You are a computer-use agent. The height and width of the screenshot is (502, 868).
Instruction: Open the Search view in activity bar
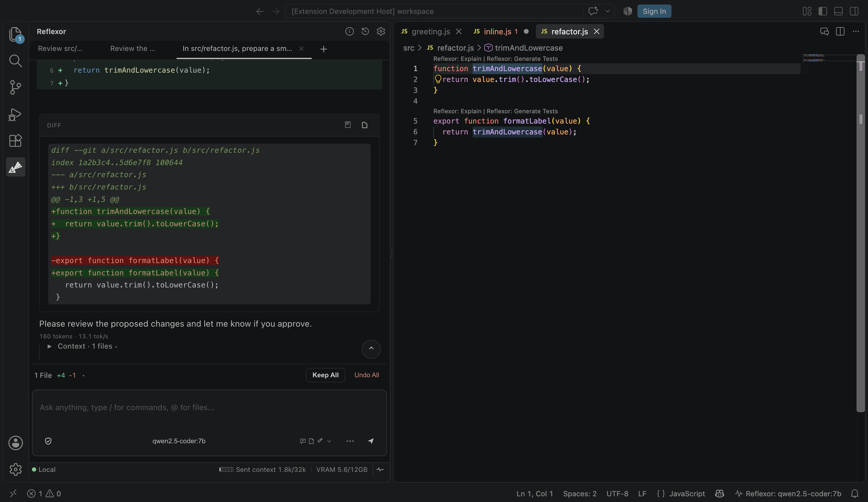pos(15,61)
